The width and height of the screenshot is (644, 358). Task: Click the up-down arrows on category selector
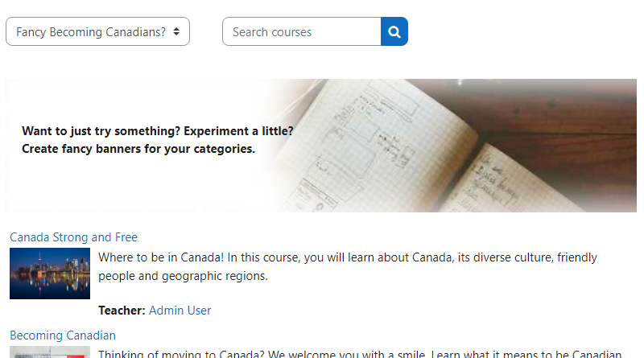(x=176, y=32)
